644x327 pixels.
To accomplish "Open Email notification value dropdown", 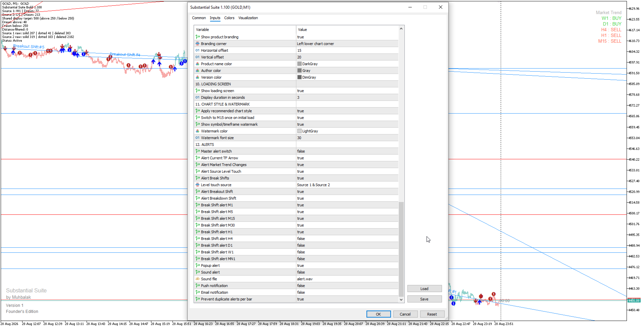I will (x=347, y=292).
